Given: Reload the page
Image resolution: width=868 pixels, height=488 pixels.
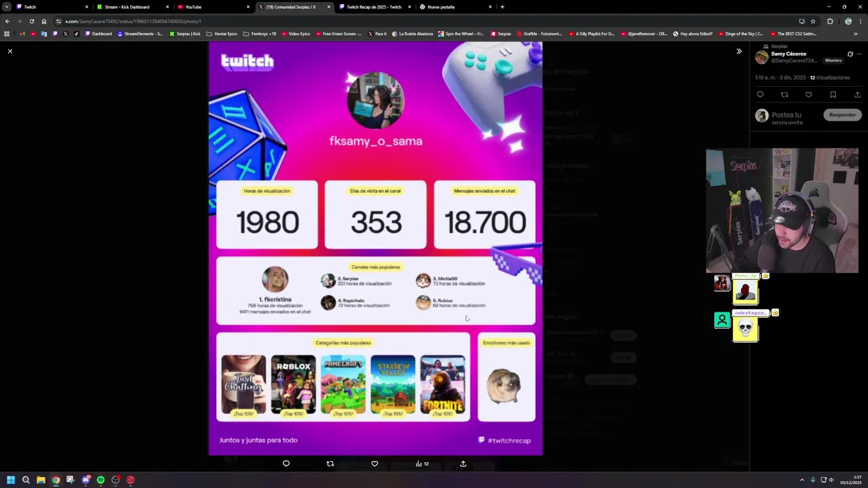Looking at the screenshot, I should 31,21.
